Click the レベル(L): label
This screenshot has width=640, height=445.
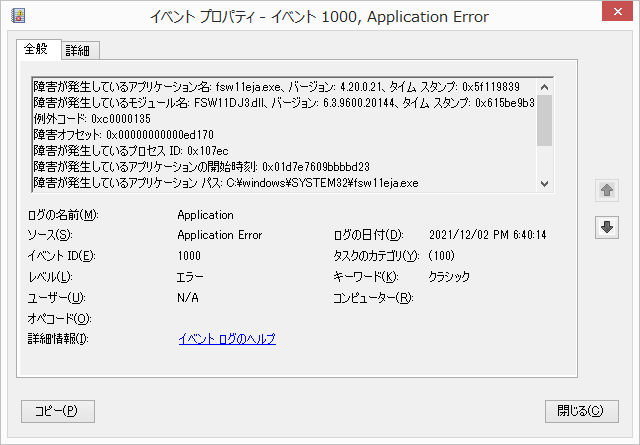(50, 277)
